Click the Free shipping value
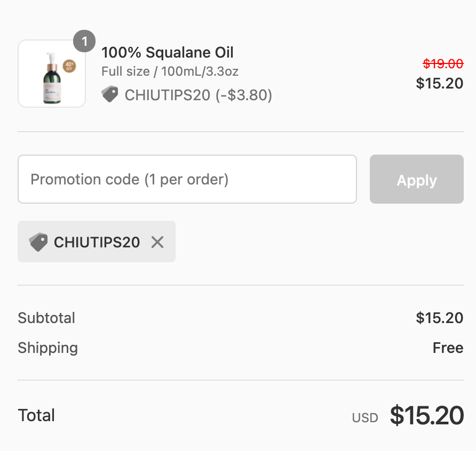 pos(448,348)
